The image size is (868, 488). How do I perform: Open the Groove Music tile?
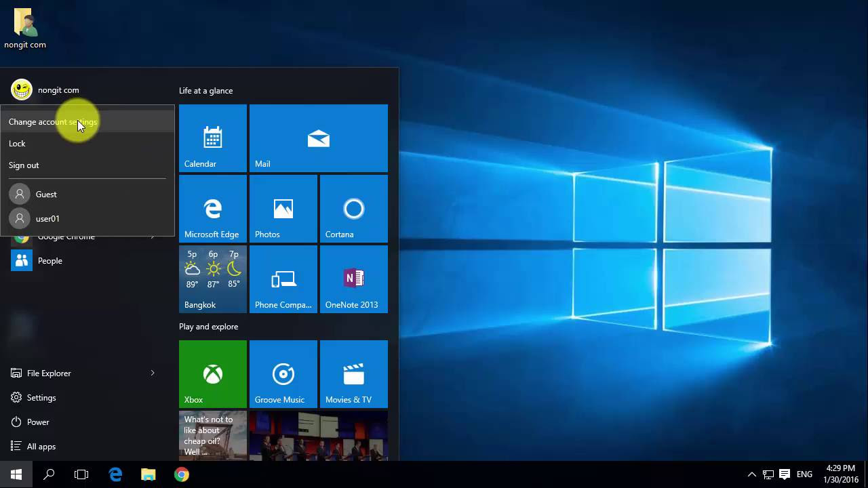283,374
